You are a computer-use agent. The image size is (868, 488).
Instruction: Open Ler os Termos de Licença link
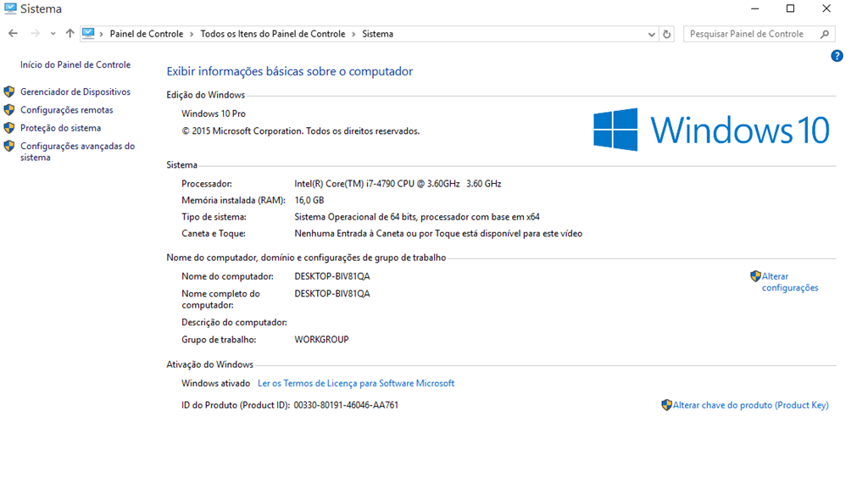click(x=356, y=384)
